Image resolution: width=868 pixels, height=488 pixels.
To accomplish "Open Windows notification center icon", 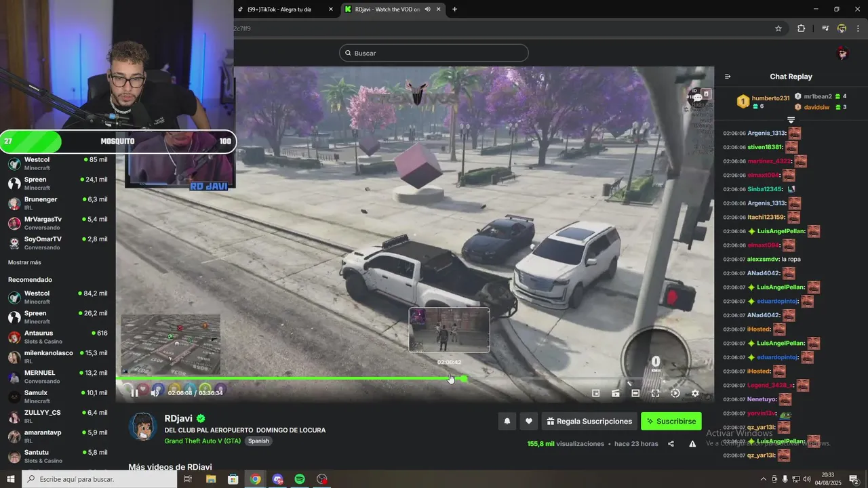I will 854,479.
